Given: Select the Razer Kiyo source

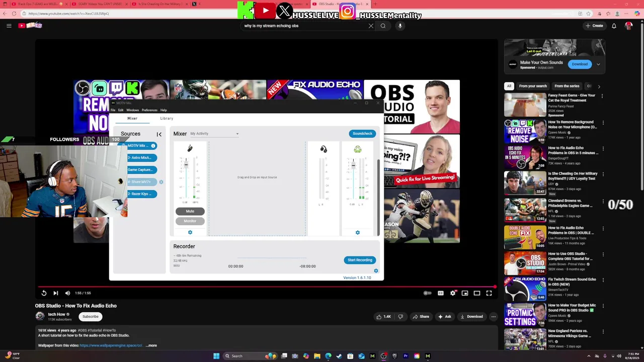Looking at the screenshot, I should [140, 194].
